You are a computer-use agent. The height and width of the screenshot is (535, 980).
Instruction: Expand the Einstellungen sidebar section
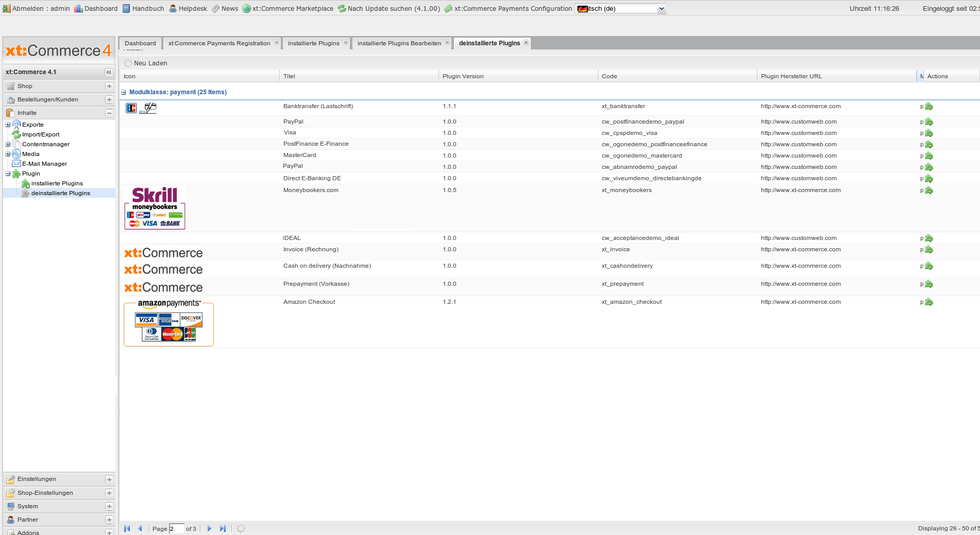109,479
